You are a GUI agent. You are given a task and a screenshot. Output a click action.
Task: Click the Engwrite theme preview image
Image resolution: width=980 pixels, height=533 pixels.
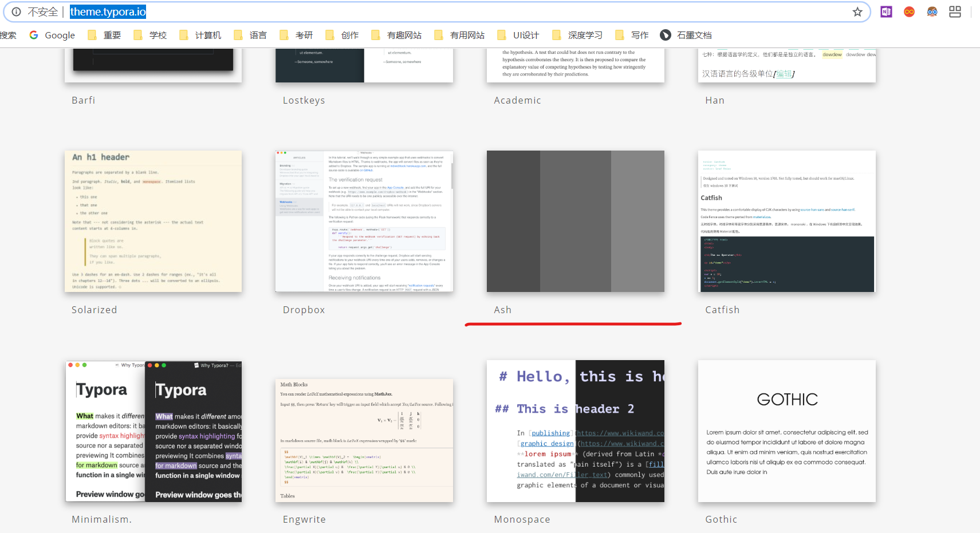pyautogui.click(x=364, y=440)
